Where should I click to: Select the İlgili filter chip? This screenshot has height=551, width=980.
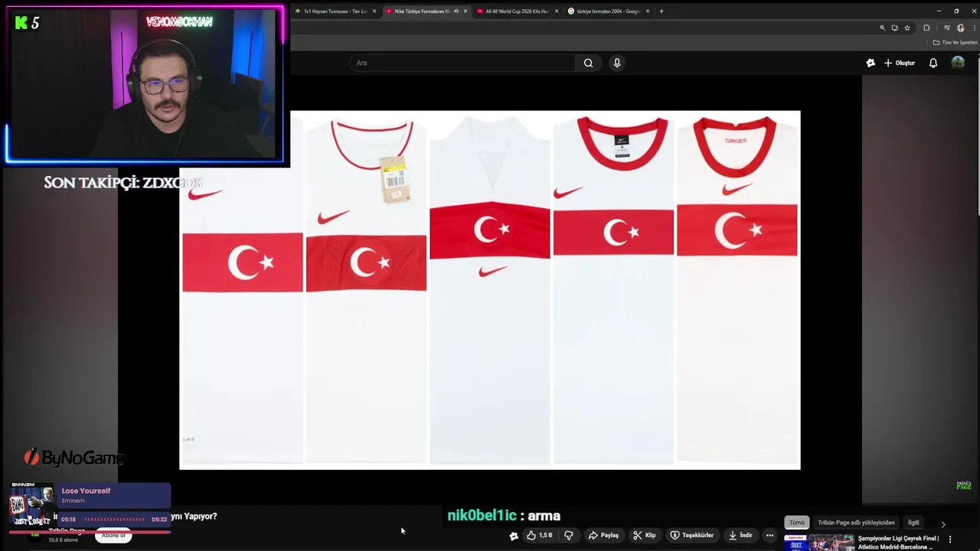913,523
